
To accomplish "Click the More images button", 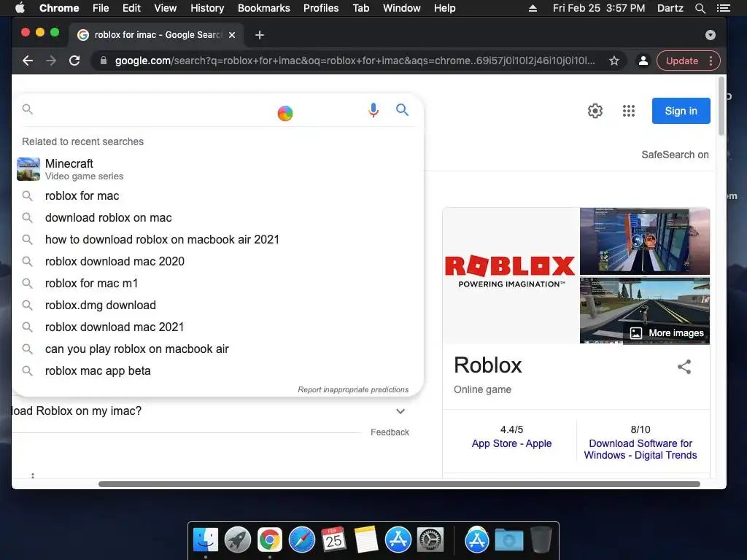I will click(x=667, y=332).
